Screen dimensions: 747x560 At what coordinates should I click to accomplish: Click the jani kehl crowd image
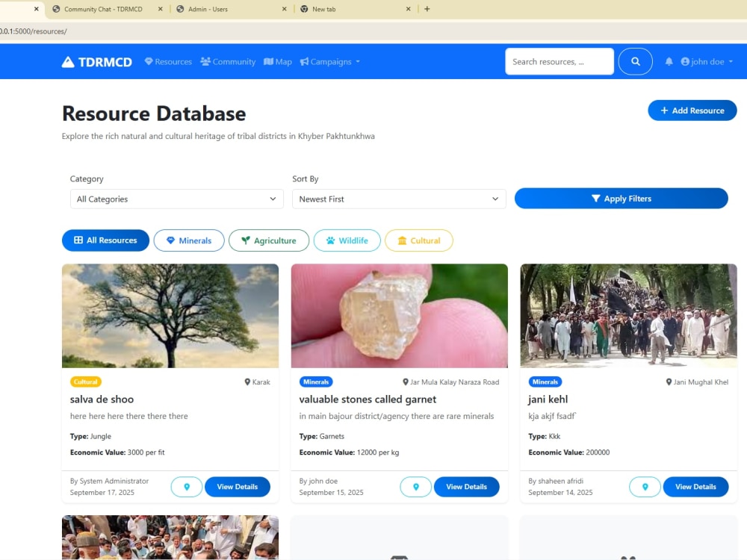coord(628,316)
